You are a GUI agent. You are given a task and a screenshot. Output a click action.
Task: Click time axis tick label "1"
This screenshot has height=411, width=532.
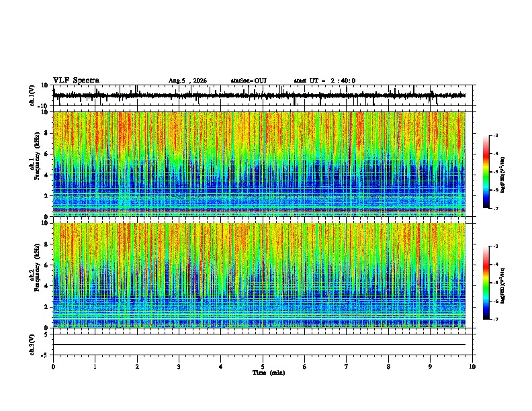coord(95,367)
